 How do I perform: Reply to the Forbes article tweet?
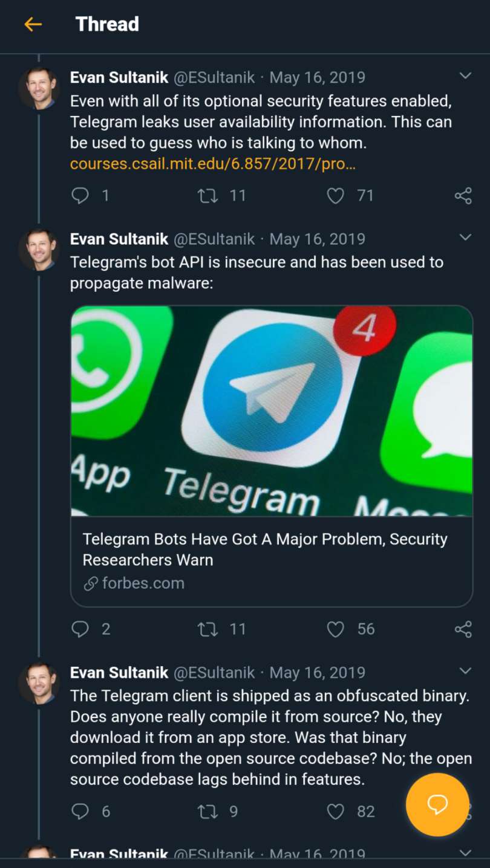click(79, 629)
